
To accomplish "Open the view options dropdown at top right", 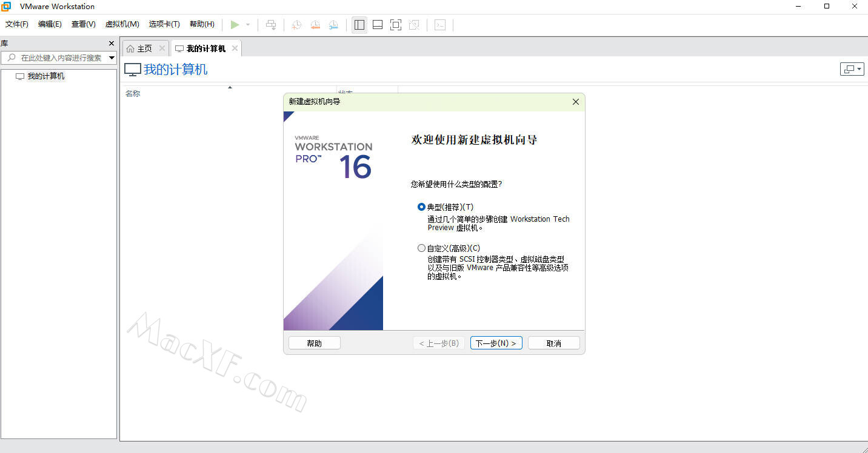I will coord(852,69).
